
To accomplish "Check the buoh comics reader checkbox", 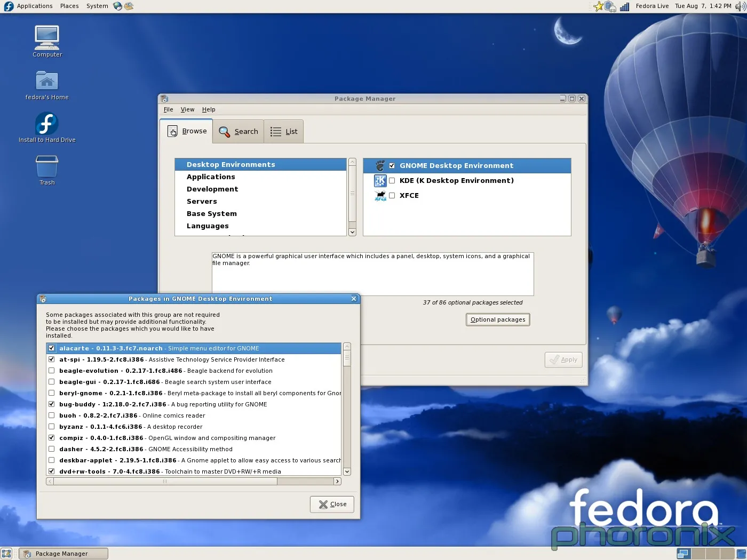I will click(x=51, y=415).
